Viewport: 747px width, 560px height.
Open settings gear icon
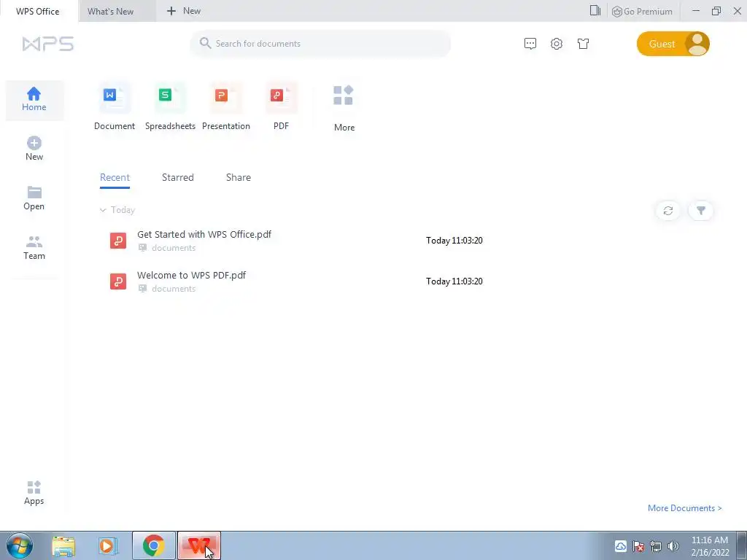[x=557, y=44]
